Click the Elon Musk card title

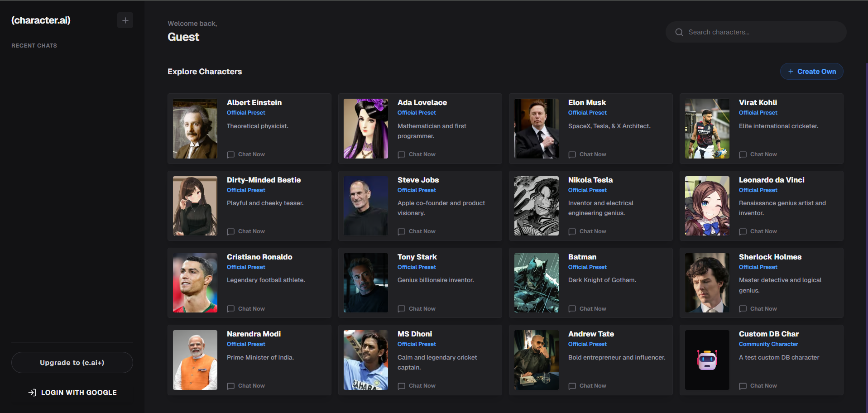click(x=587, y=103)
